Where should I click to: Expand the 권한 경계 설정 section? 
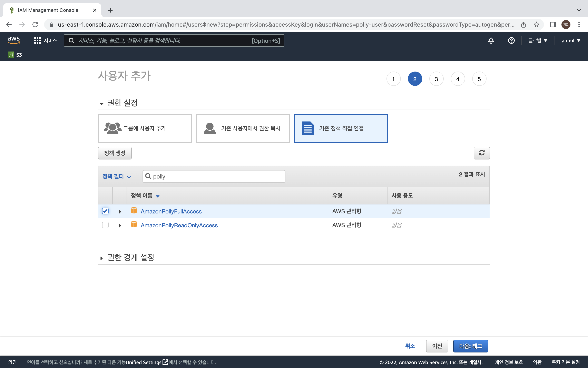coord(101,258)
